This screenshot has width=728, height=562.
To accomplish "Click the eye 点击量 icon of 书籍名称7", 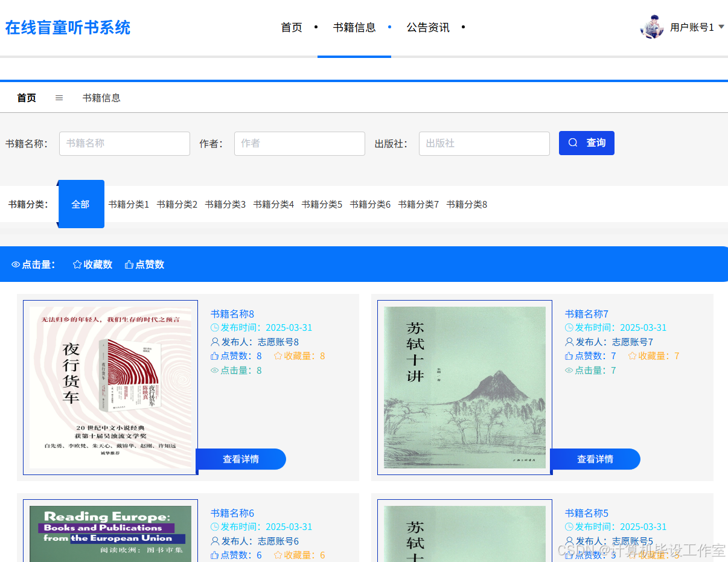I will click(569, 371).
